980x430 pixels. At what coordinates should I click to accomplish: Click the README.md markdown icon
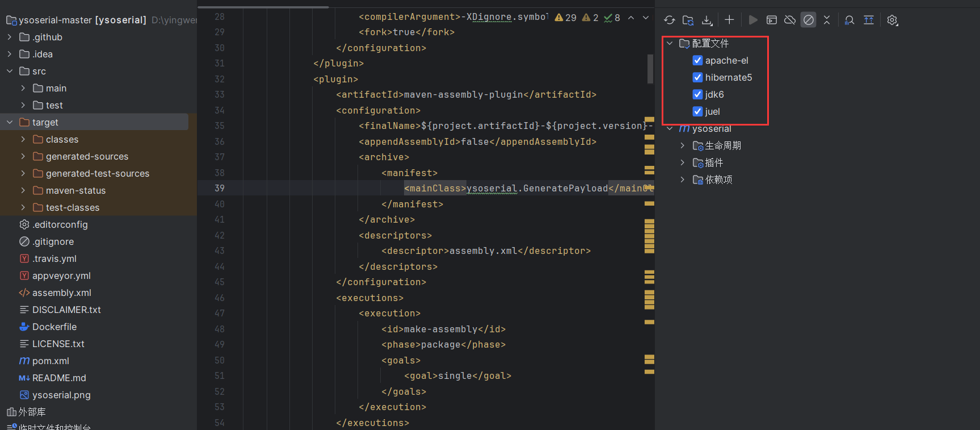[x=24, y=378]
